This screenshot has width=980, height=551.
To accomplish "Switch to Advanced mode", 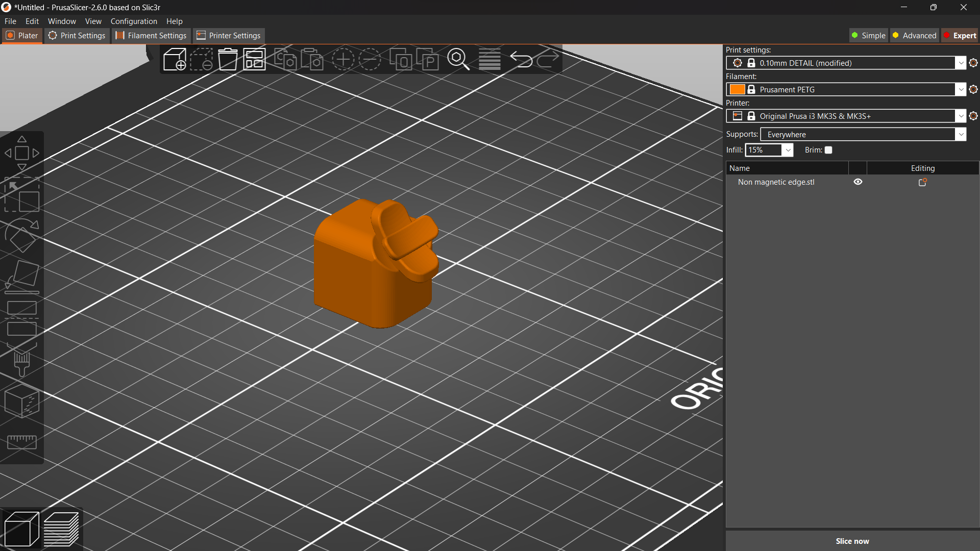I will [914, 35].
